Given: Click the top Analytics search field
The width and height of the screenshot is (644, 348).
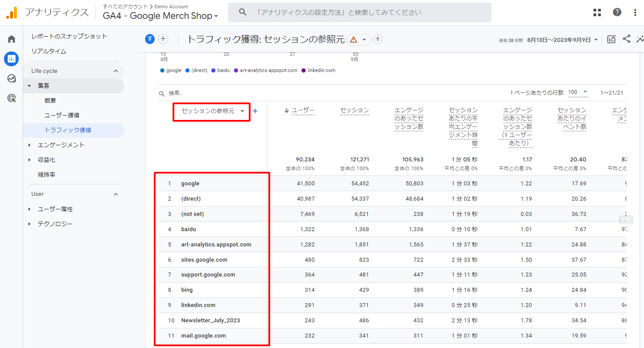Looking at the screenshot, I should [x=359, y=12].
